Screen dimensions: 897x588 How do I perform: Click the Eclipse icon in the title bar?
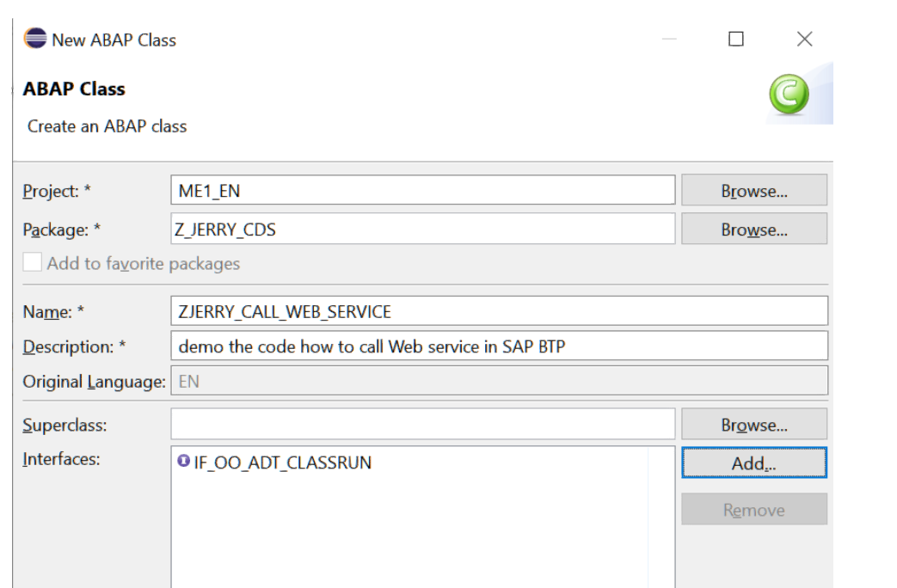pyautogui.click(x=36, y=40)
